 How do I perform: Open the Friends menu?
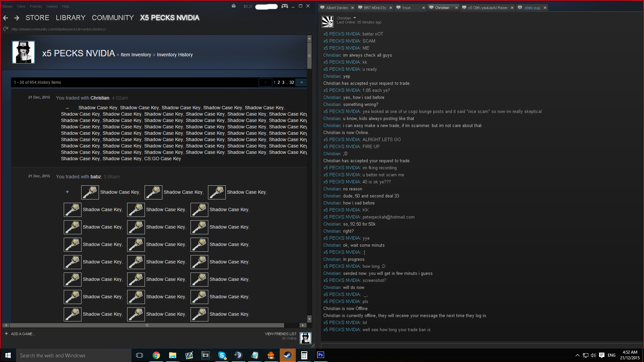(36, 6)
